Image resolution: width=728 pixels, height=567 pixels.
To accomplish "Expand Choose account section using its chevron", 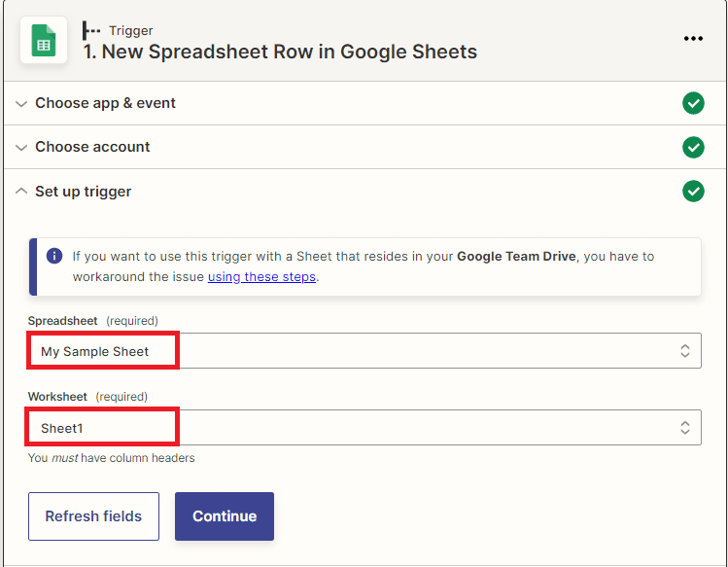I will click(21, 148).
